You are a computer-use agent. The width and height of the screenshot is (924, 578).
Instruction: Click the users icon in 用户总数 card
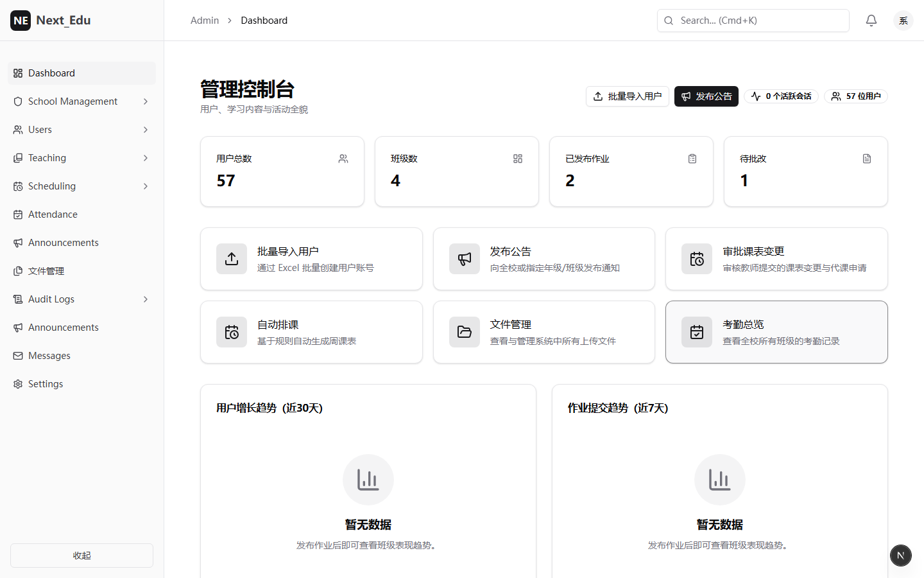[343, 159]
